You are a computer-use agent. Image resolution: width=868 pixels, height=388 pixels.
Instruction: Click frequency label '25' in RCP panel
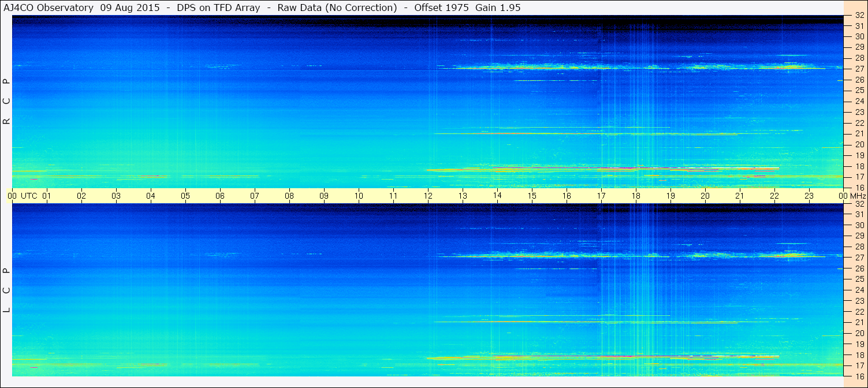coord(859,90)
